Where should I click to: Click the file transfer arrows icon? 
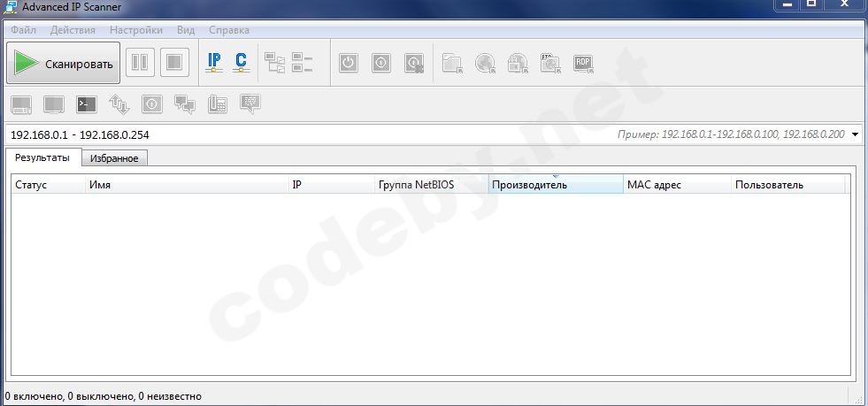[119, 104]
